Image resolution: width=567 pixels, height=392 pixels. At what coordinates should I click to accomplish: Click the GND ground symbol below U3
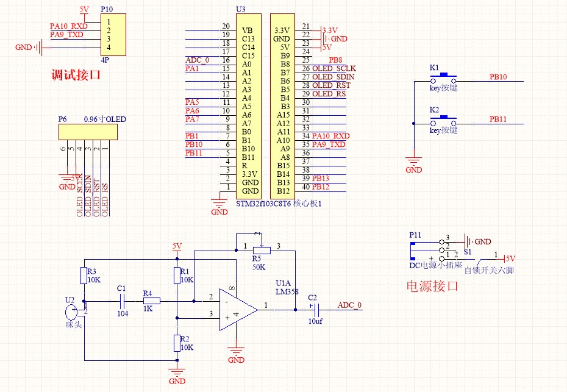[218, 201]
